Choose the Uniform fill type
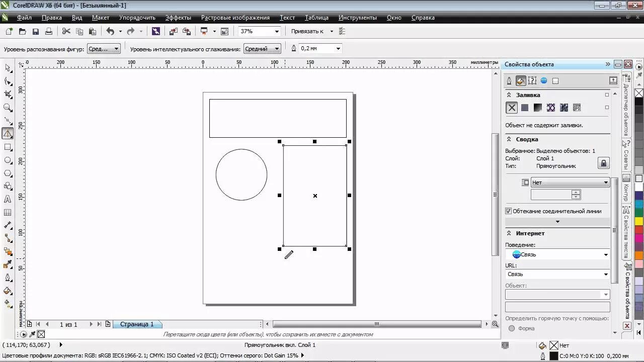 pos(525,108)
